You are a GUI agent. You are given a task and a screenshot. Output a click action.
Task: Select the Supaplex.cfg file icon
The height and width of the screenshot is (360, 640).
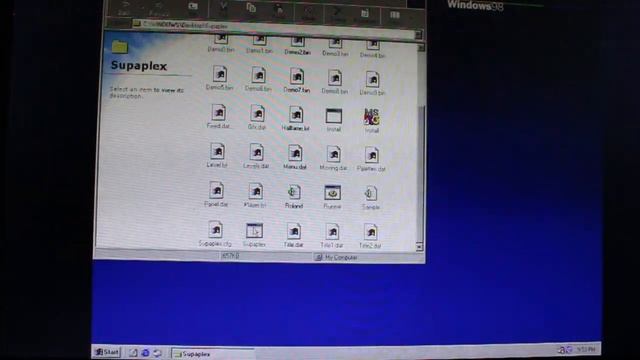tap(215, 229)
